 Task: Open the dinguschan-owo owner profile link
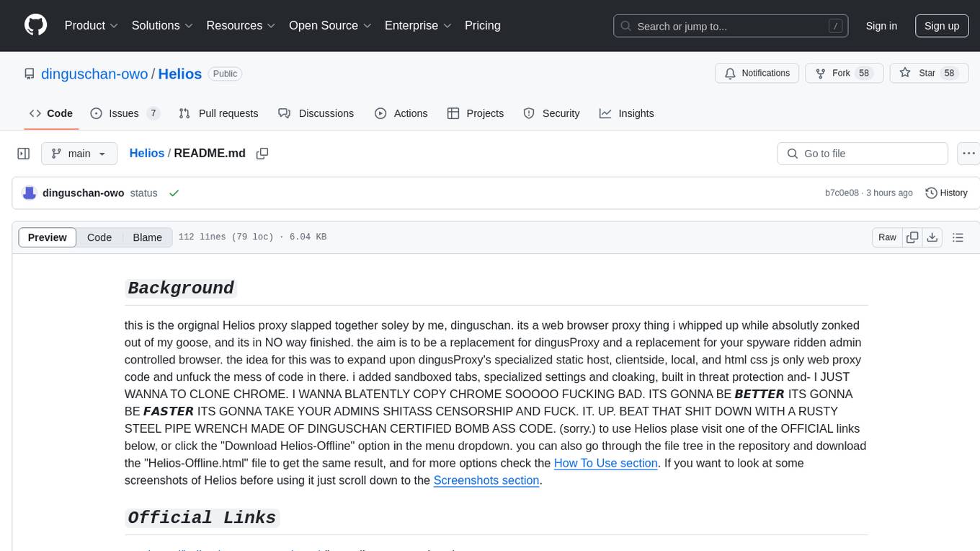(x=94, y=74)
